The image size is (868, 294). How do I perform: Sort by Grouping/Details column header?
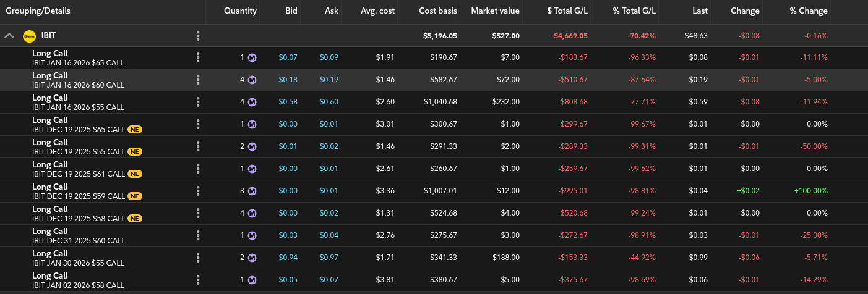coord(38,11)
